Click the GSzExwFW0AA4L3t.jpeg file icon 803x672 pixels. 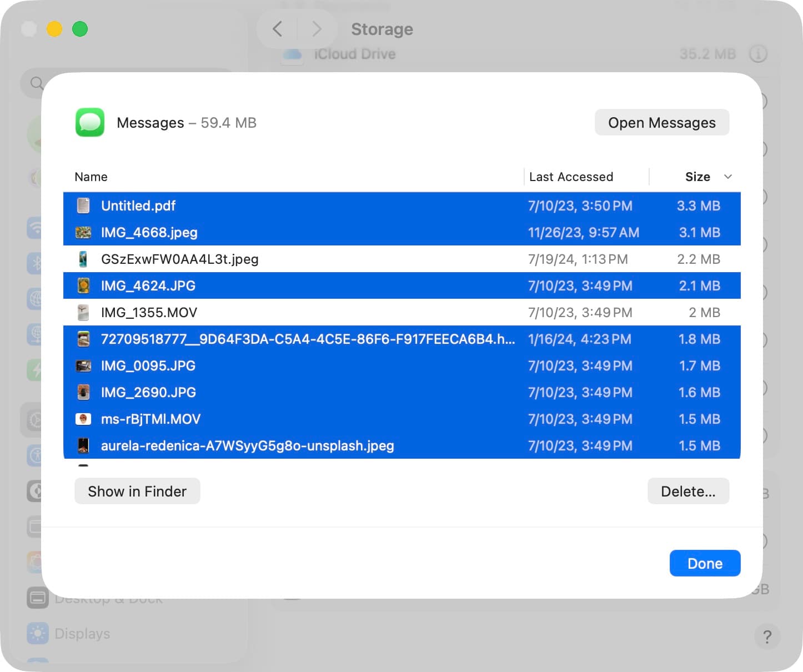click(83, 259)
